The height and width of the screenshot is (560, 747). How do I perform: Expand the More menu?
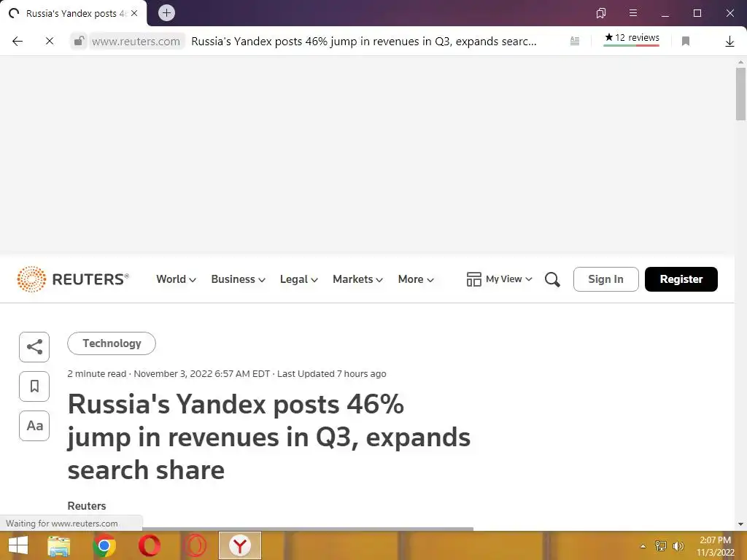coord(416,279)
